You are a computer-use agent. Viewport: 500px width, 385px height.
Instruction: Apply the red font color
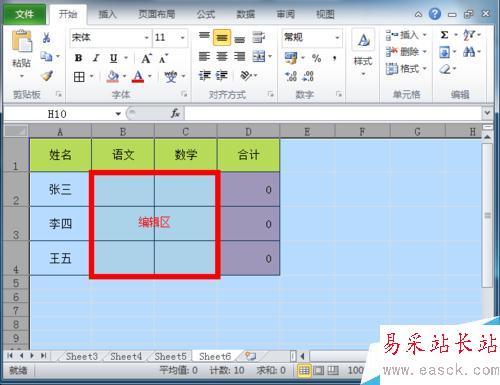(138, 77)
